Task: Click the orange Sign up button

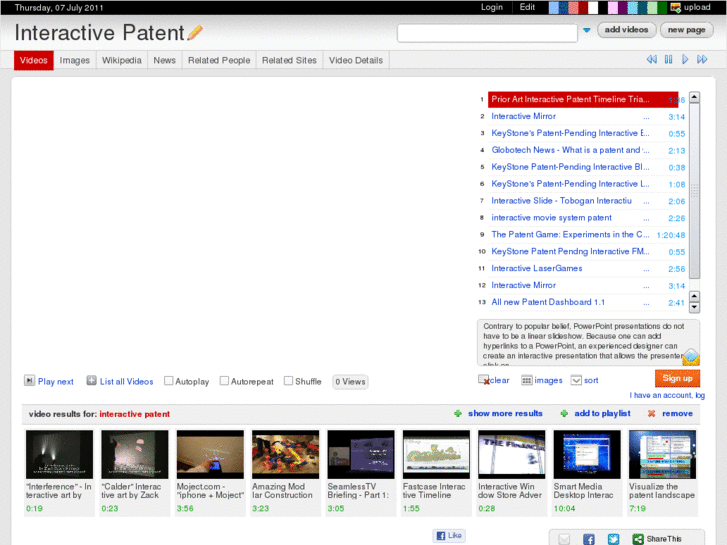Action: [677, 378]
